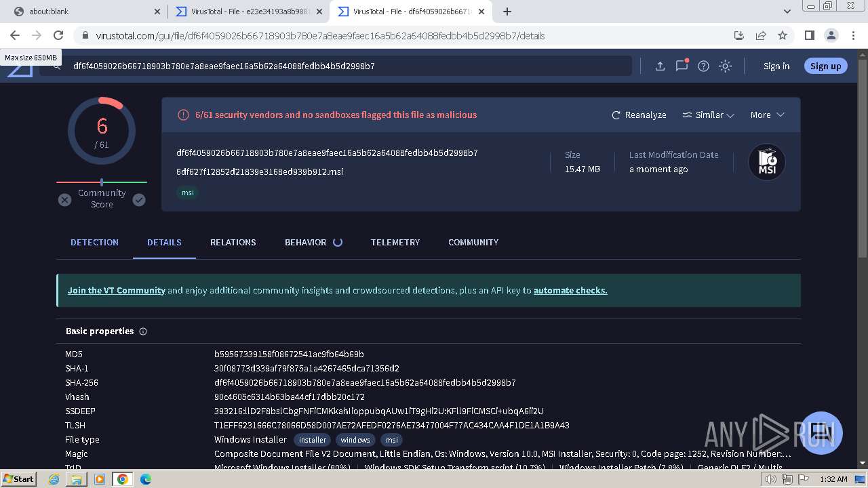Open Internet Explorer from taskbar
The width and height of the screenshot is (868, 488).
pyautogui.click(x=54, y=479)
